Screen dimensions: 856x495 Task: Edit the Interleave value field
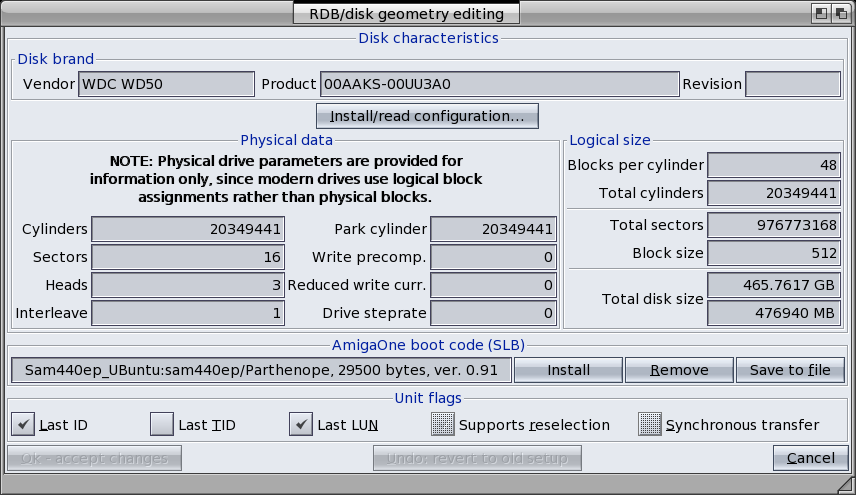188,313
